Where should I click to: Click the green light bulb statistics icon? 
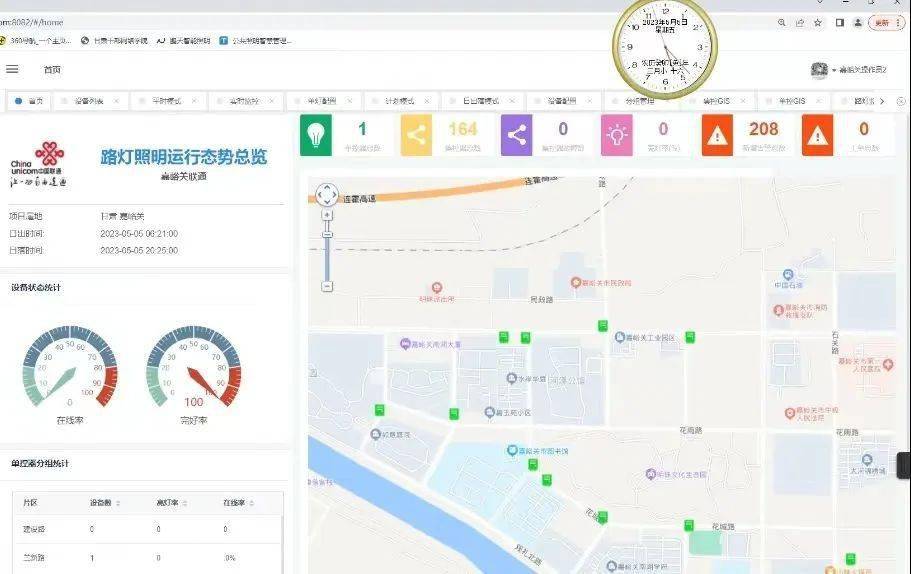(316, 136)
